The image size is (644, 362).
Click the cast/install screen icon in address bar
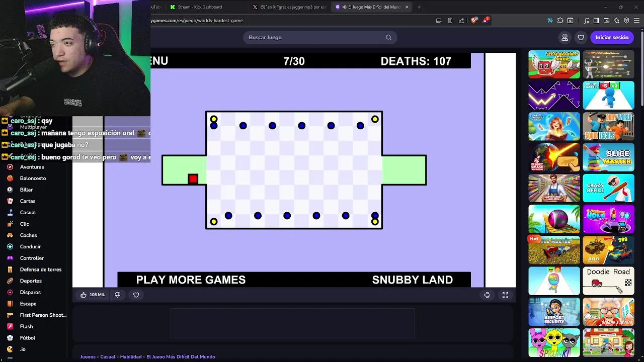click(x=439, y=21)
